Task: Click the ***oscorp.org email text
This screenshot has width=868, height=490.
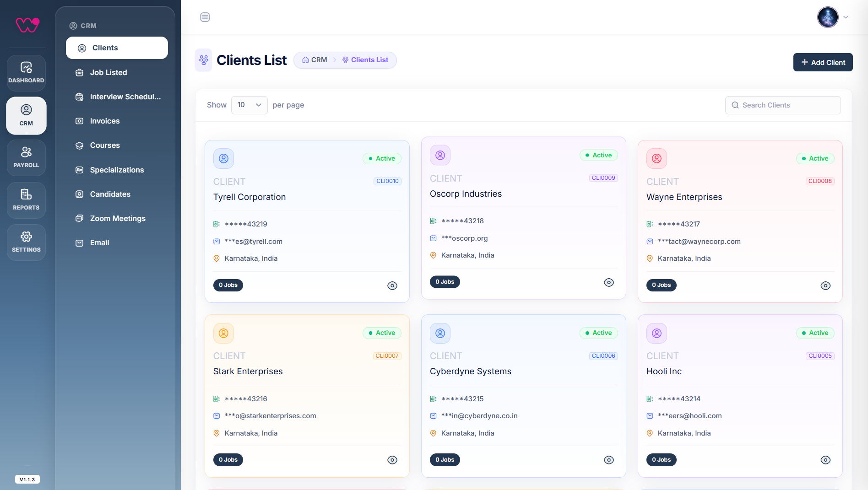Action: point(464,238)
